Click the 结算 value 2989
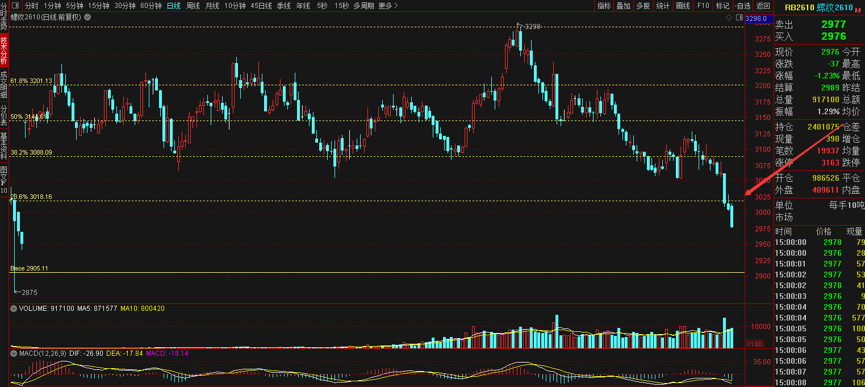This screenshot has height=387, width=865. pyautogui.click(x=830, y=88)
